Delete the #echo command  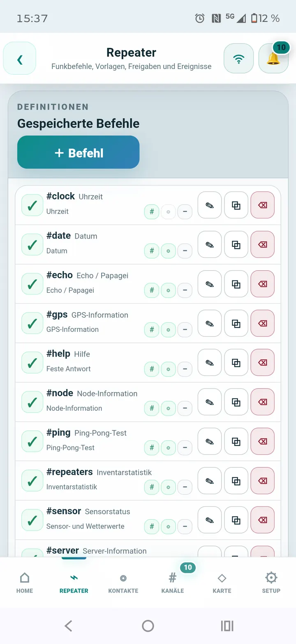tap(262, 284)
